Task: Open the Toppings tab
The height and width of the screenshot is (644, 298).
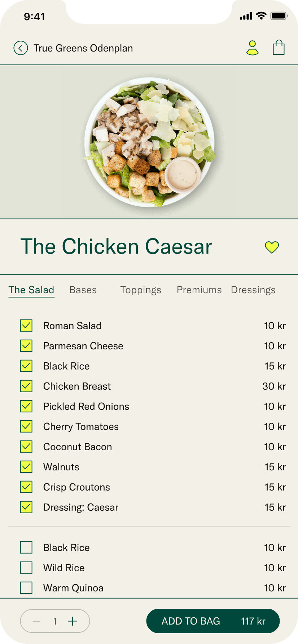Action: pyautogui.click(x=141, y=290)
